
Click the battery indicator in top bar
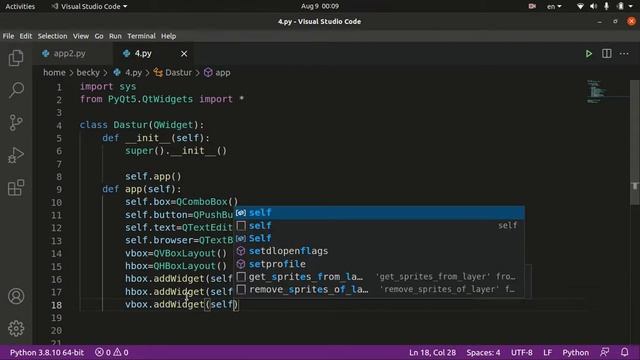pos(620,6)
